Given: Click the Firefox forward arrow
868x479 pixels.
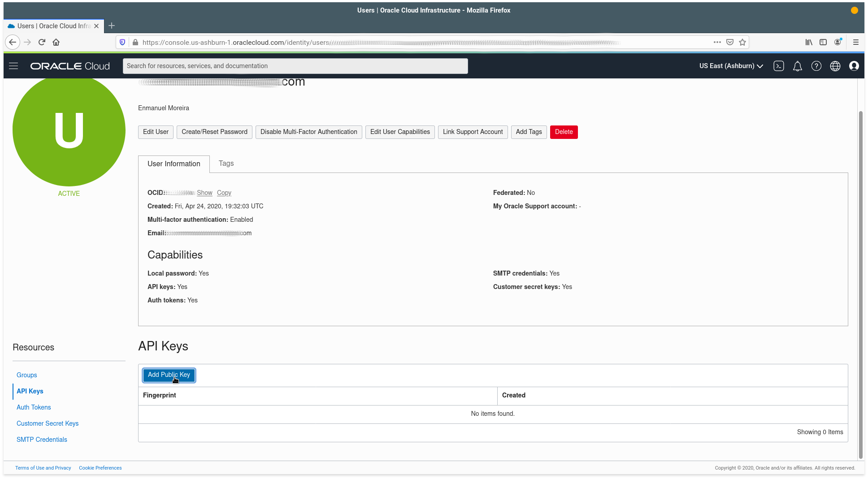Looking at the screenshot, I should tap(27, 42).
